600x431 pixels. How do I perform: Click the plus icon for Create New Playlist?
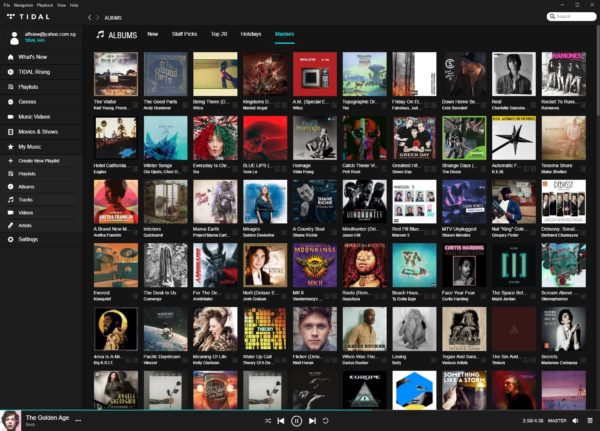point(10,161)
